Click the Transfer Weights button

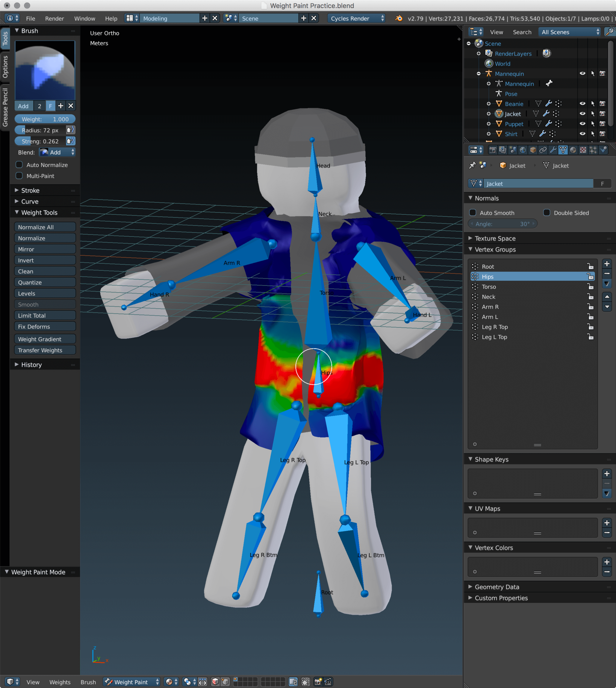click(45, 350)
